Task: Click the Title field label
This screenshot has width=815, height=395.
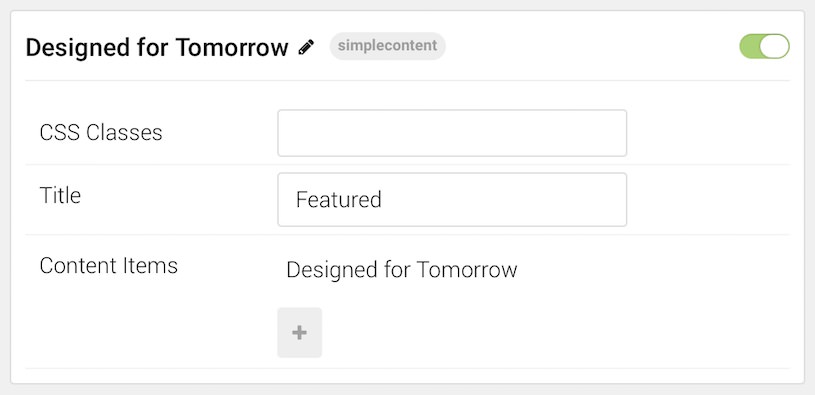Action: (60, 195)
